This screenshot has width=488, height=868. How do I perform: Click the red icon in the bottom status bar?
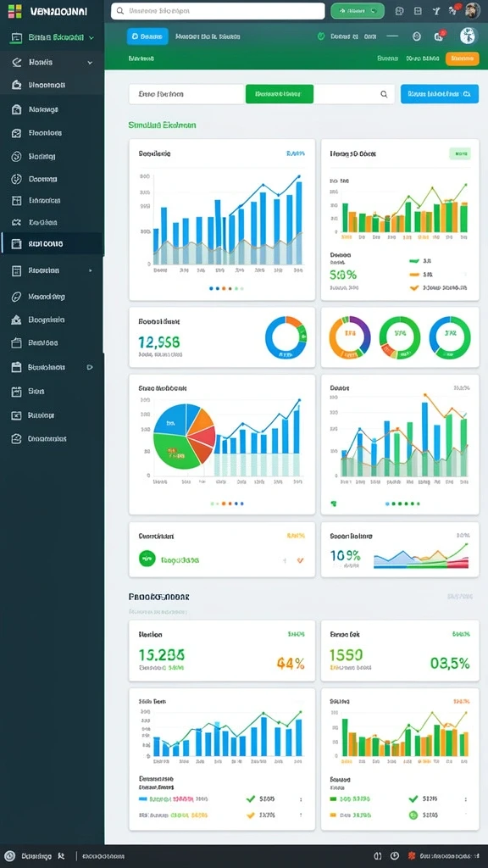coord(411,856)
